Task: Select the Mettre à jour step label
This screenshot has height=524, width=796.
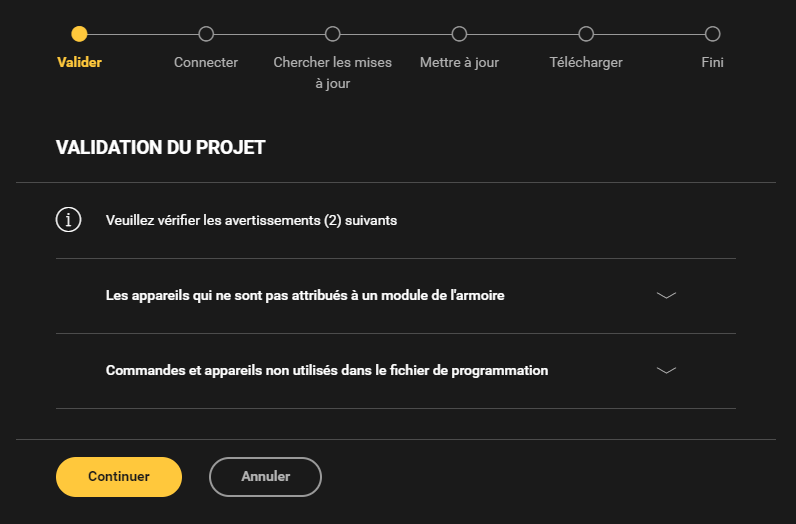Action: (459, 63)
